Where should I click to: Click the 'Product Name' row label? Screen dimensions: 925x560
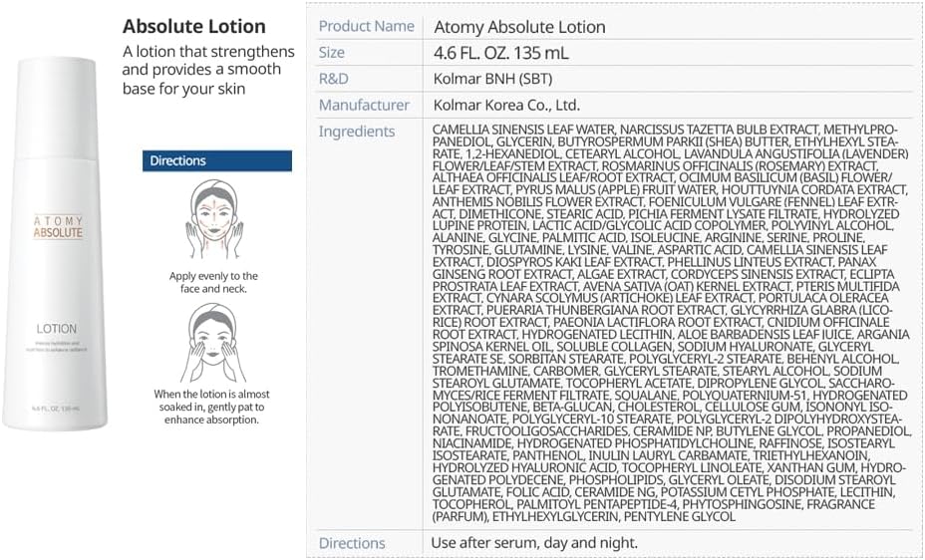click(367, 26)
